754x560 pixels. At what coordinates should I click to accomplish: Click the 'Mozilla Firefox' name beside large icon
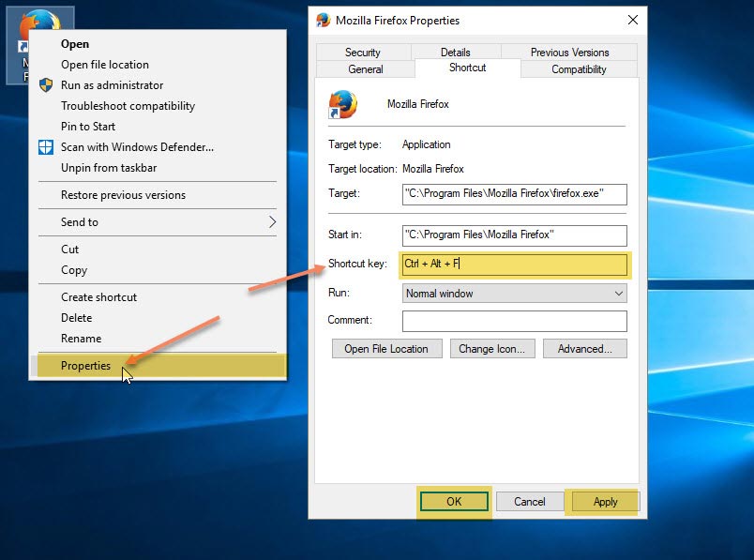[418, 104]
